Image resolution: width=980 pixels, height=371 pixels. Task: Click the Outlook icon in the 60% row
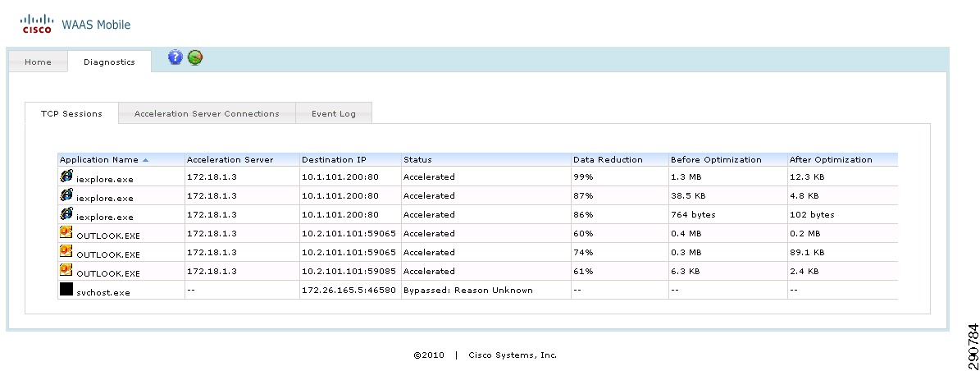click(x=66, y=233)
